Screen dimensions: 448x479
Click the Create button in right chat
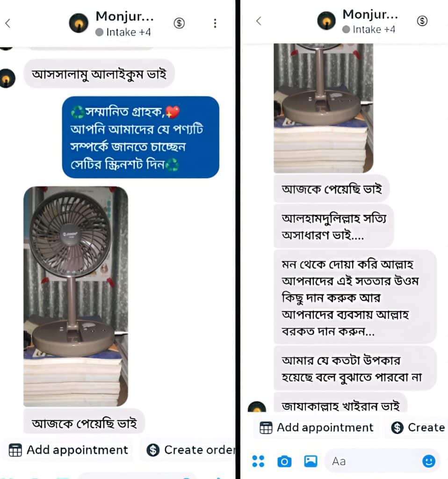pyautogui.click(x=418, y=428)
